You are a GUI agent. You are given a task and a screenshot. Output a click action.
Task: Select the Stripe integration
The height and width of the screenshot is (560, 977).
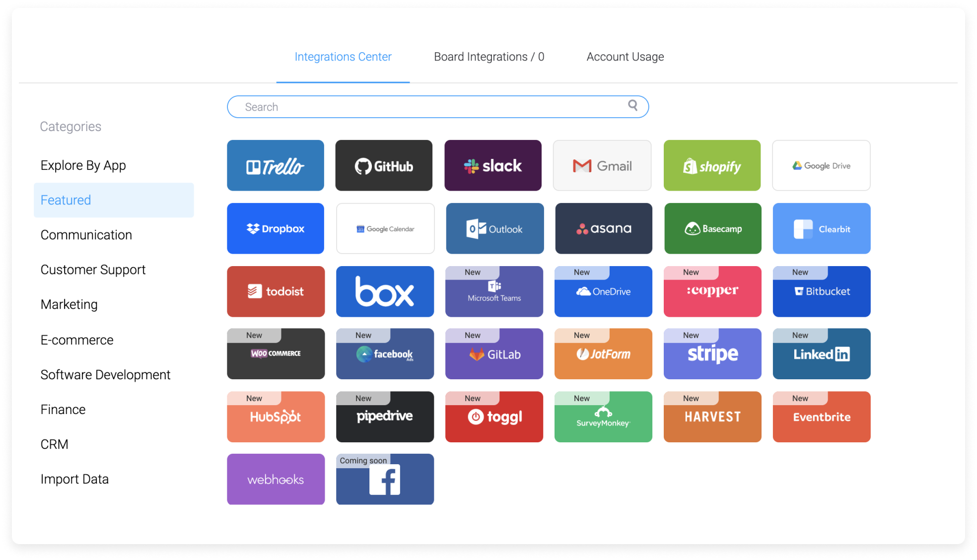click(x=712, y=353)
